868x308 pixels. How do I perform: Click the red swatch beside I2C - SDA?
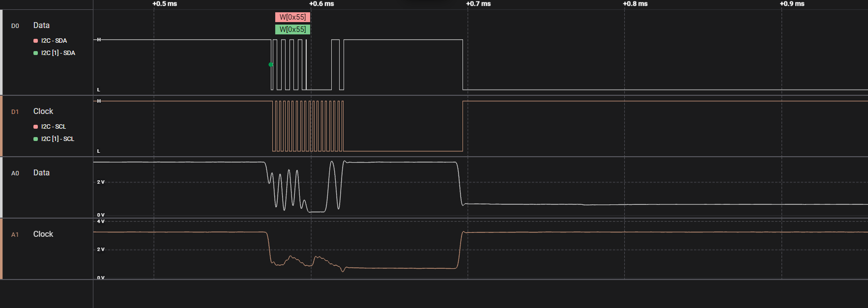35,41
